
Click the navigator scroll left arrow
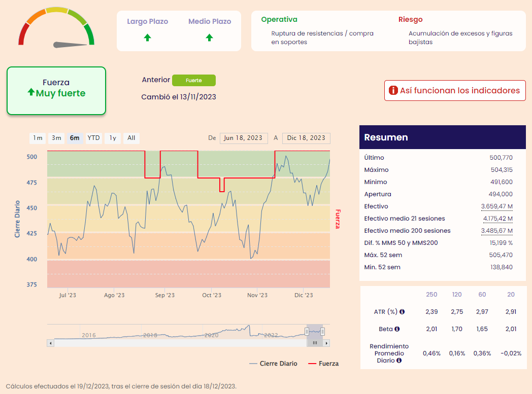[x=50, y=343]
